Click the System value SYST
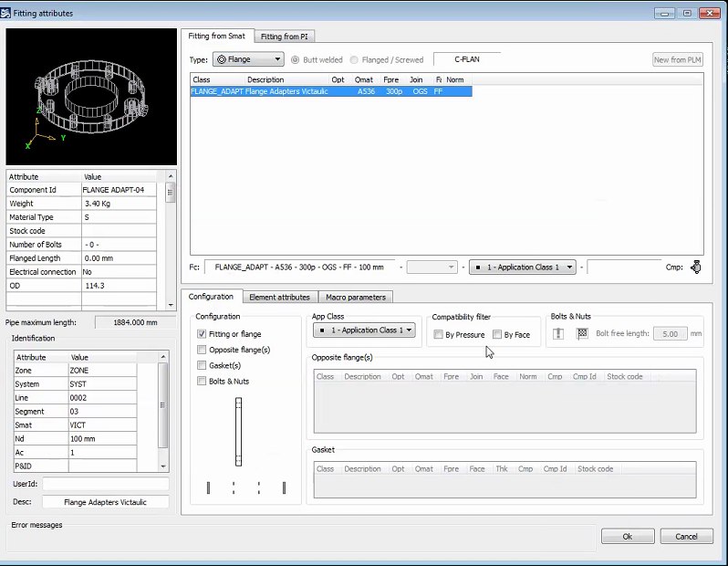Viewport: 728px width, 566px height. [102, 383]
